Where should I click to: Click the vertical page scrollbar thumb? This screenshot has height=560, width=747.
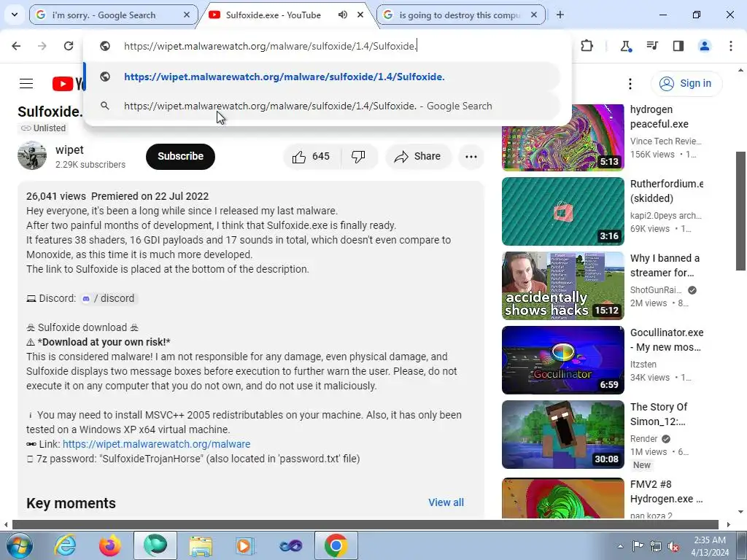(741, 211)
